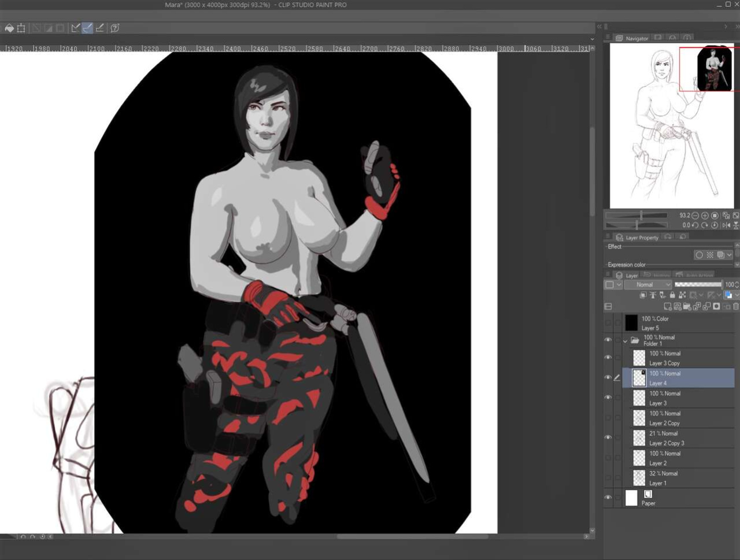Hide the Layer 3 Copy layer
This screenshot has height=560, width=740.
[x=608, y=358]
